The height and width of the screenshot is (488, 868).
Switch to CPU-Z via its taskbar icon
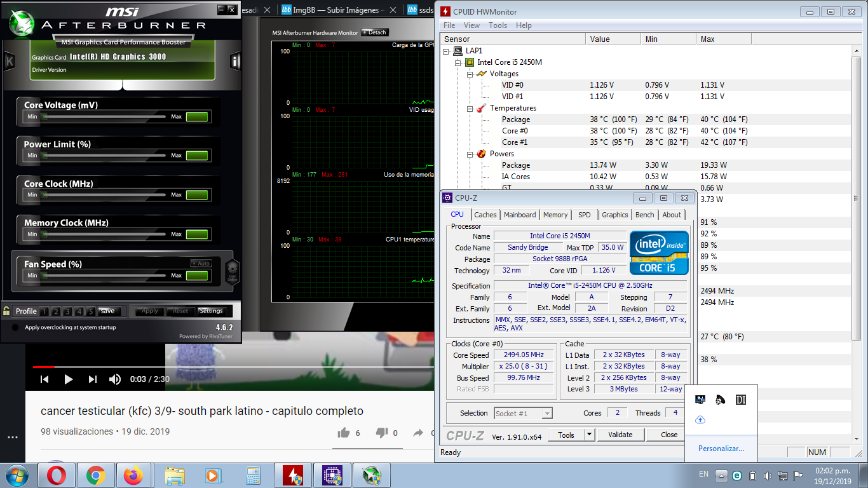click(x=332, y=475)
